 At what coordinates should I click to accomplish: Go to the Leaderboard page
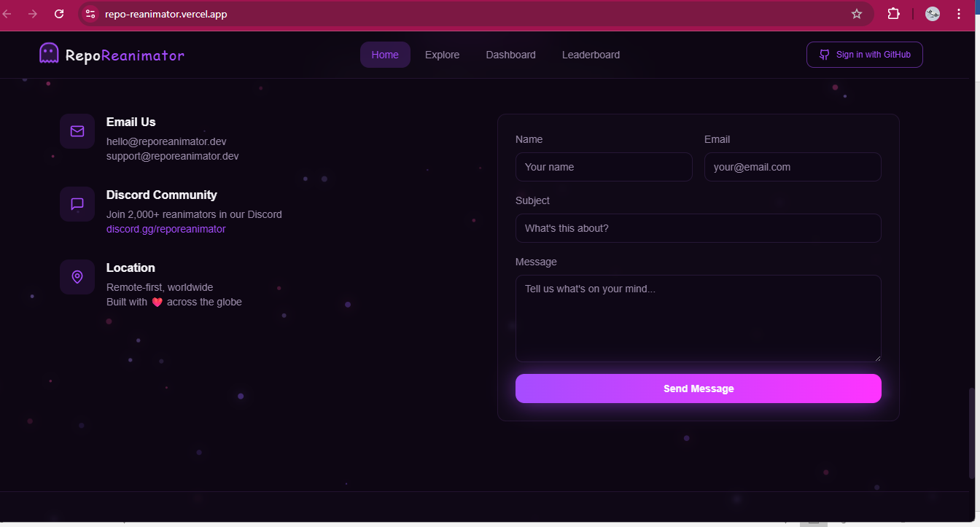[591, 55]
